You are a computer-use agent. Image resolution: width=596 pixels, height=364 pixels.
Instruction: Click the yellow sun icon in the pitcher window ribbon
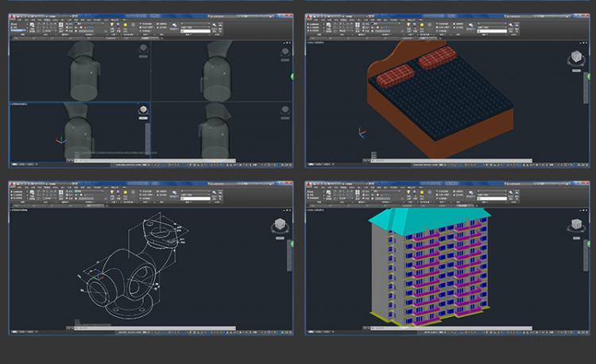126,25
